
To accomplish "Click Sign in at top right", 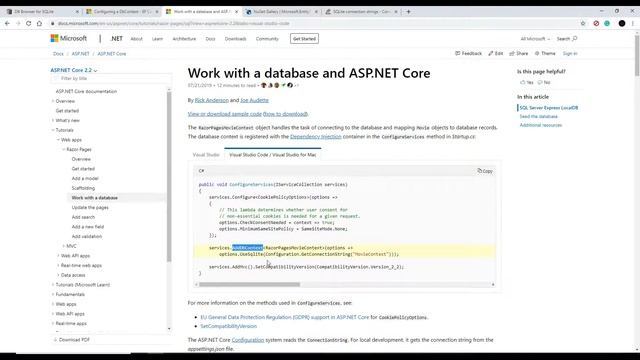I will coord(570,53).
